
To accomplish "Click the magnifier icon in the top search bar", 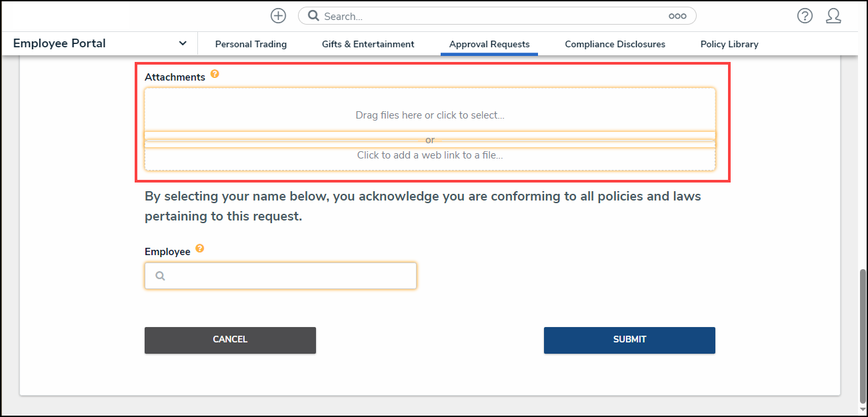I will coord(313,16).
